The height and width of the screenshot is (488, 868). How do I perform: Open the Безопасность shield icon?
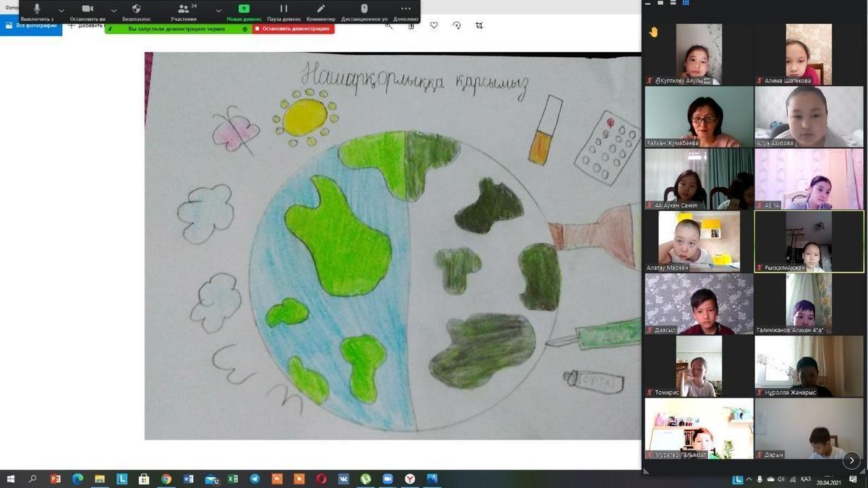coord(136,9)
